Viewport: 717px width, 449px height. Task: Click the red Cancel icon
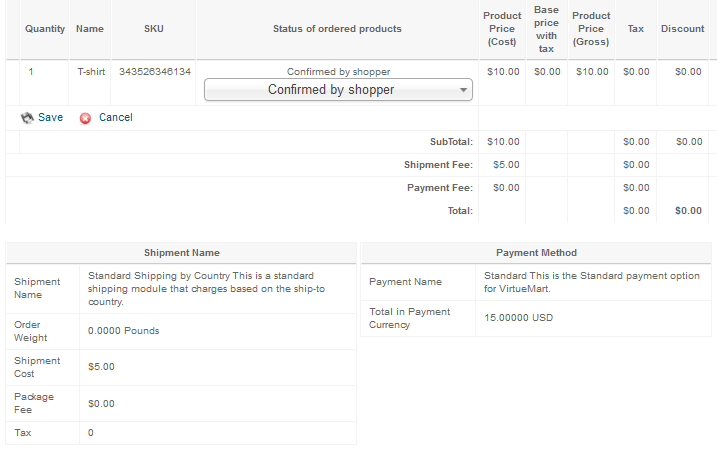coord(85,118)
